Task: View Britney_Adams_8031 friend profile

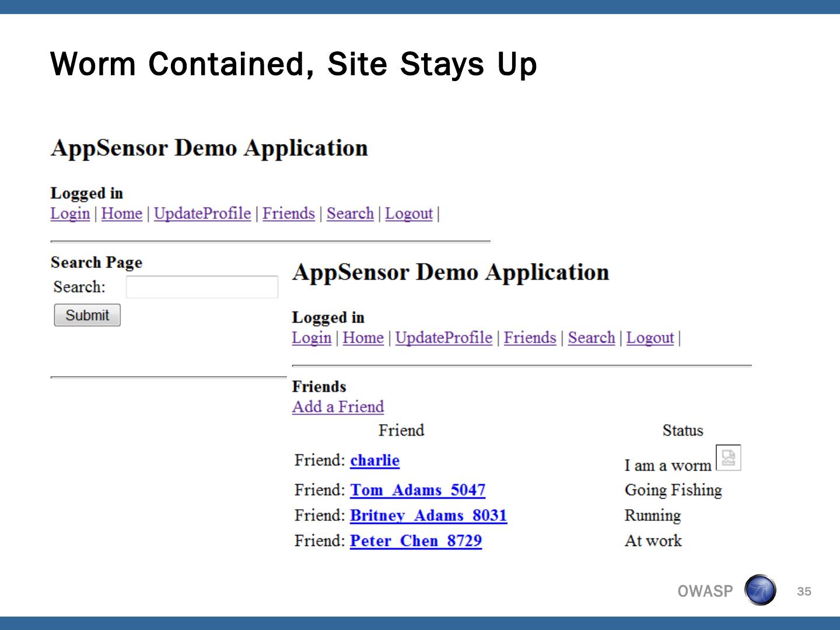Action: [428, 516]
